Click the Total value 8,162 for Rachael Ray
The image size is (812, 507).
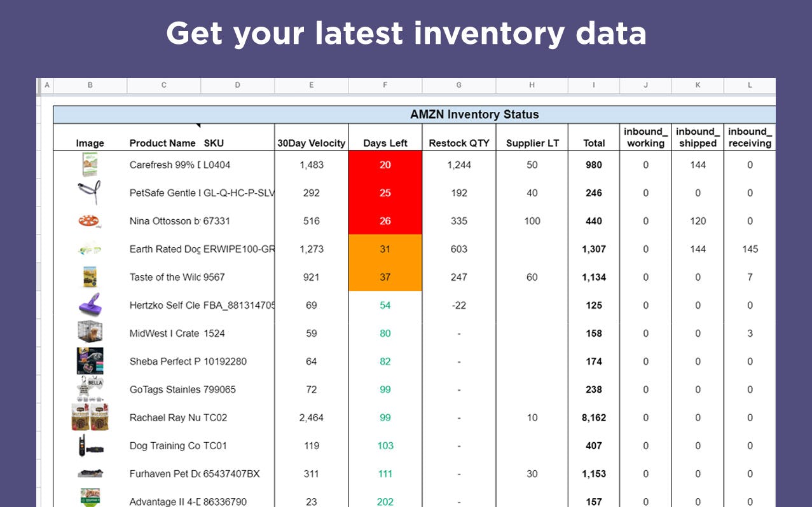[x=593, y=417]
